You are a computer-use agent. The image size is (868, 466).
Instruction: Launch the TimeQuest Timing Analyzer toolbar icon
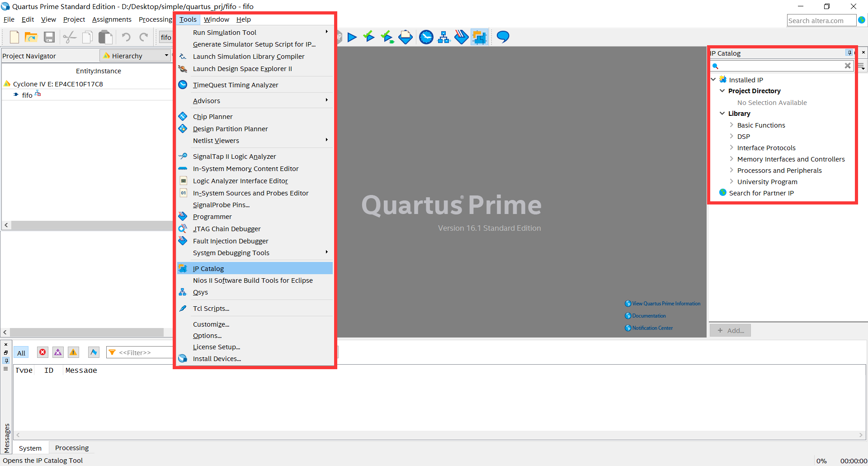[426, 37]
